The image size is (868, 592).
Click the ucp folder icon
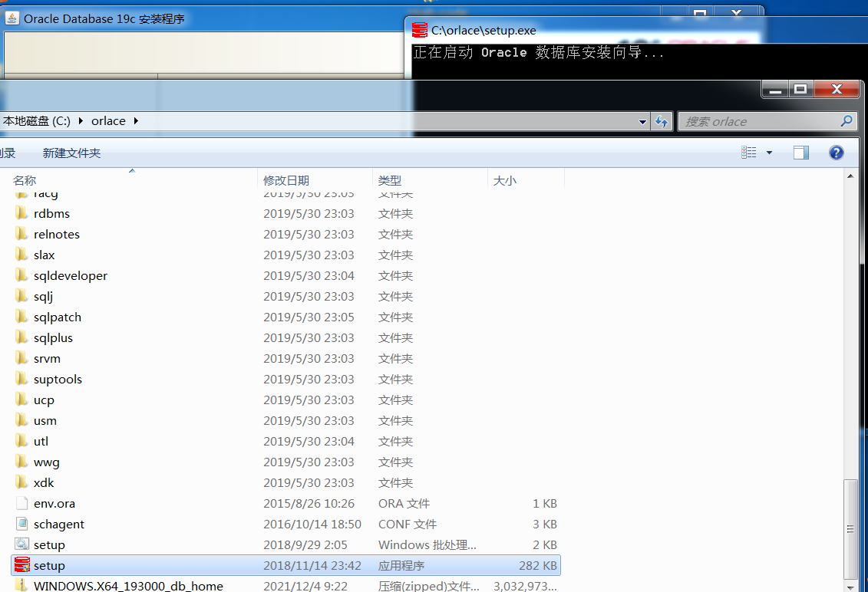[21, 400]
